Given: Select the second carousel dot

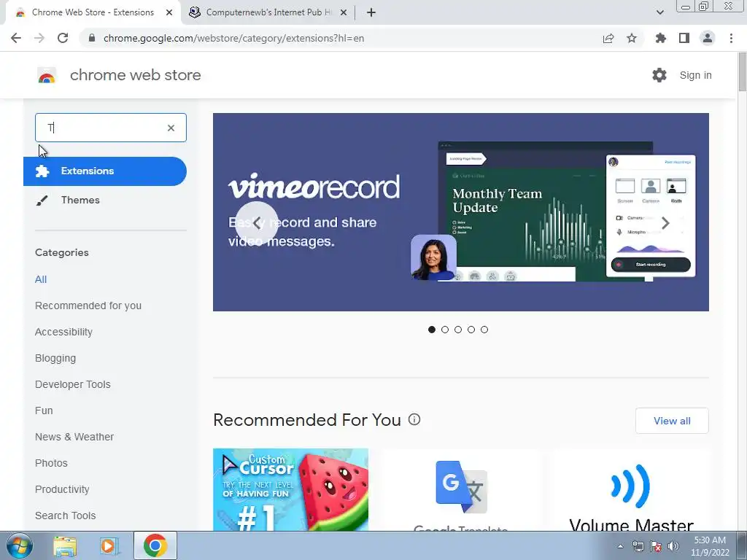Looking at the screenshot, I should click(x=445, y=330).
